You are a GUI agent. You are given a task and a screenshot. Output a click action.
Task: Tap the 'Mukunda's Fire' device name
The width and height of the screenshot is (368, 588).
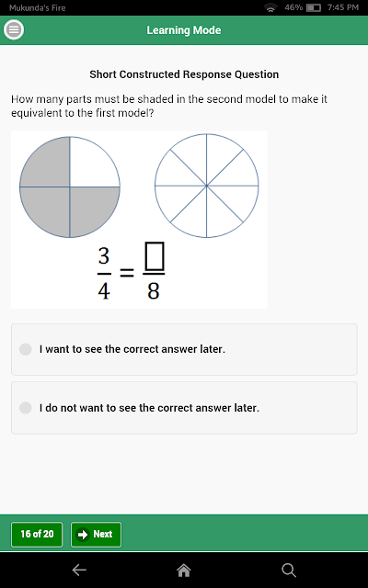pos(37,8)
